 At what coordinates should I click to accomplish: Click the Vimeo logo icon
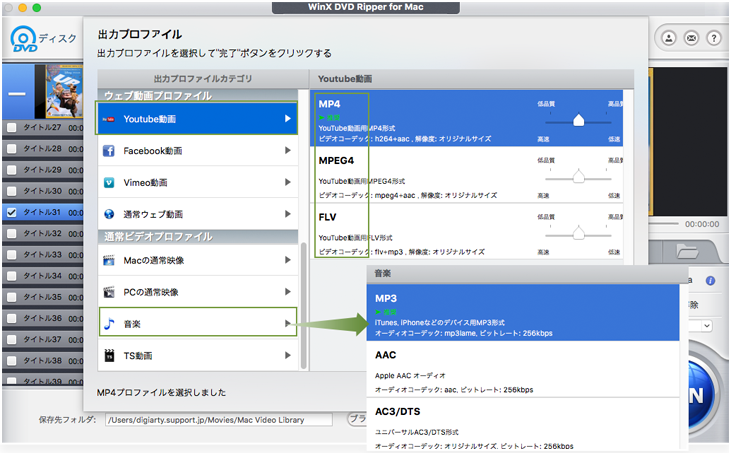click(109, 182)
